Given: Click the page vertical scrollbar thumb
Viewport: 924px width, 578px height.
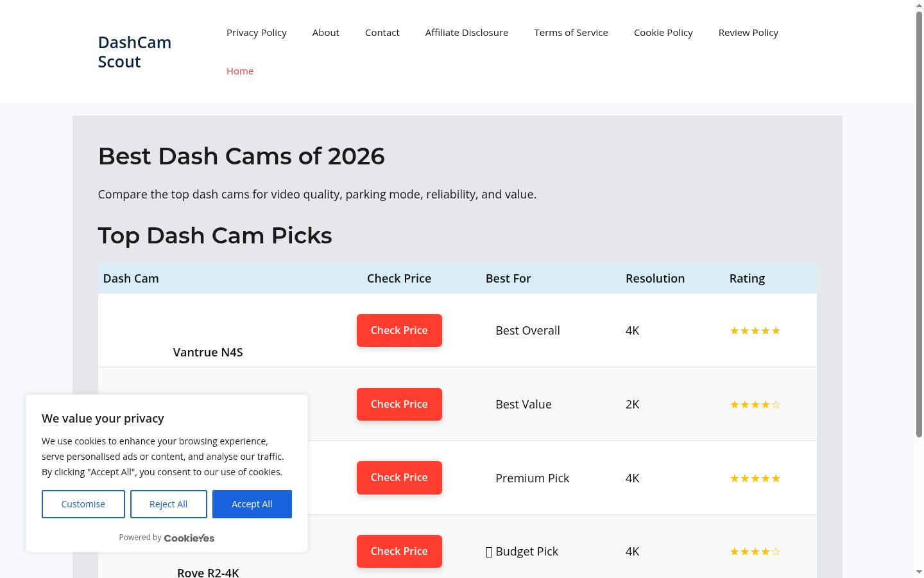Looking at the screenshot, I should click(x=919, y=225).
